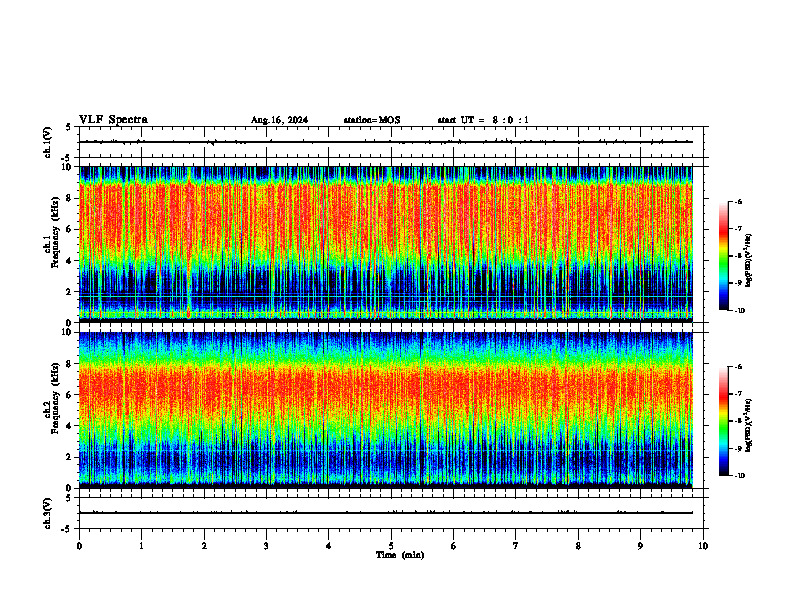Viewport: 792px width, 612px height.
Task: Click time axis tick label "8"
Action: click(578, 546)
